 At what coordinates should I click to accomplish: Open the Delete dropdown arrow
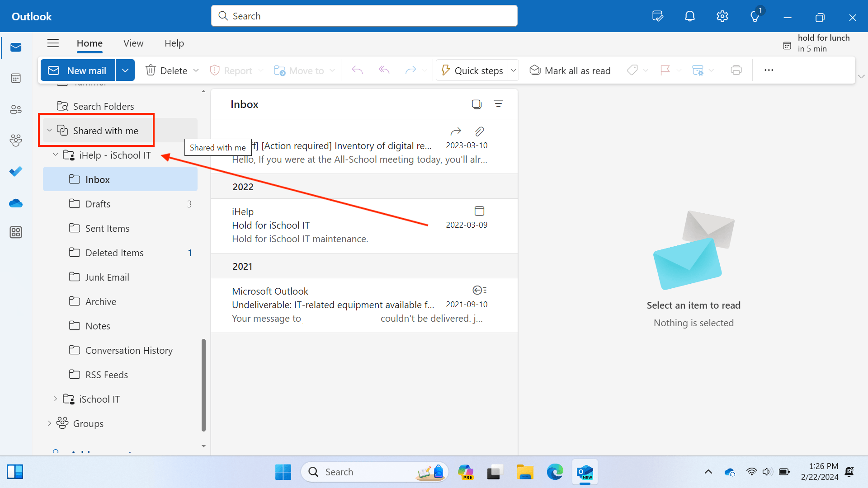coord(196,70)
